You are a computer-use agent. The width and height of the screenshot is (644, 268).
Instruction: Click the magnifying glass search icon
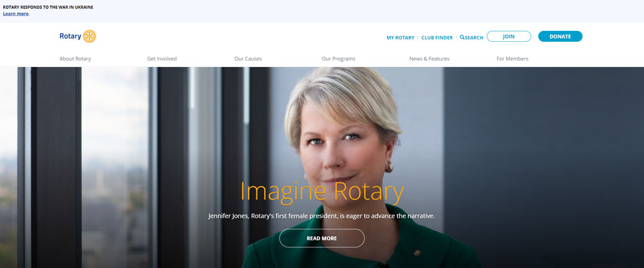pos(462,37)
